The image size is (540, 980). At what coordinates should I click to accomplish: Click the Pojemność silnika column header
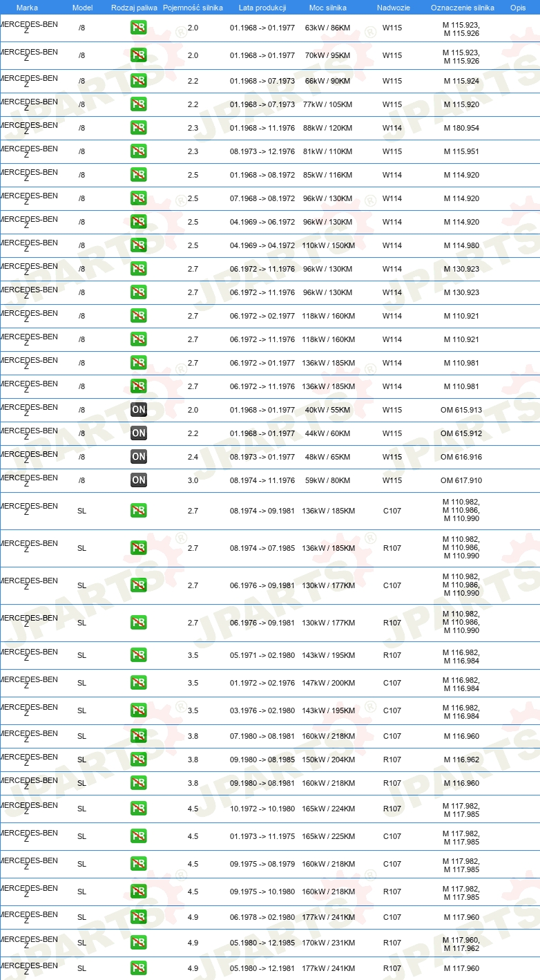[193, 8]
